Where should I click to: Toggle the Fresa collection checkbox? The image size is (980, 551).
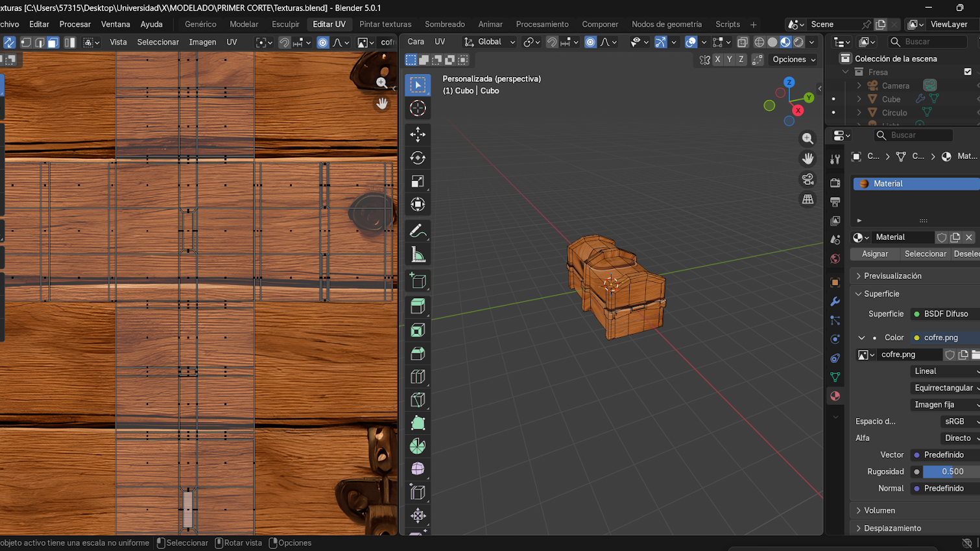click(968, 72)
